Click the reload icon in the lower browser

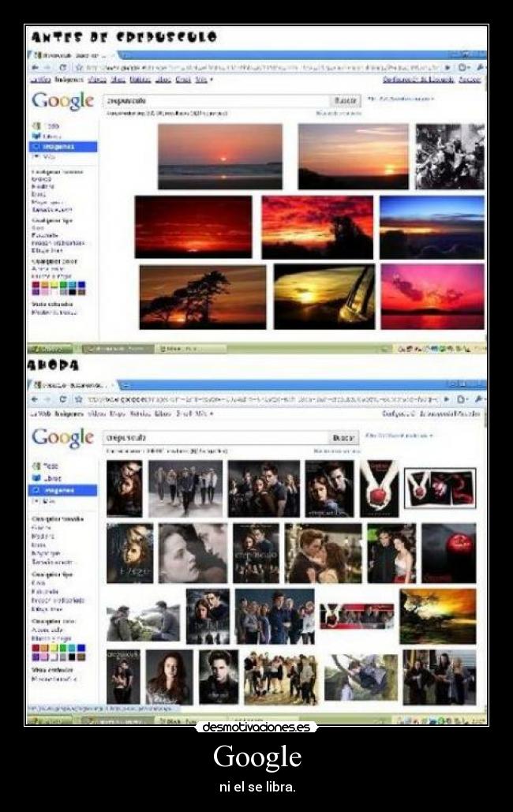(63, 399)
